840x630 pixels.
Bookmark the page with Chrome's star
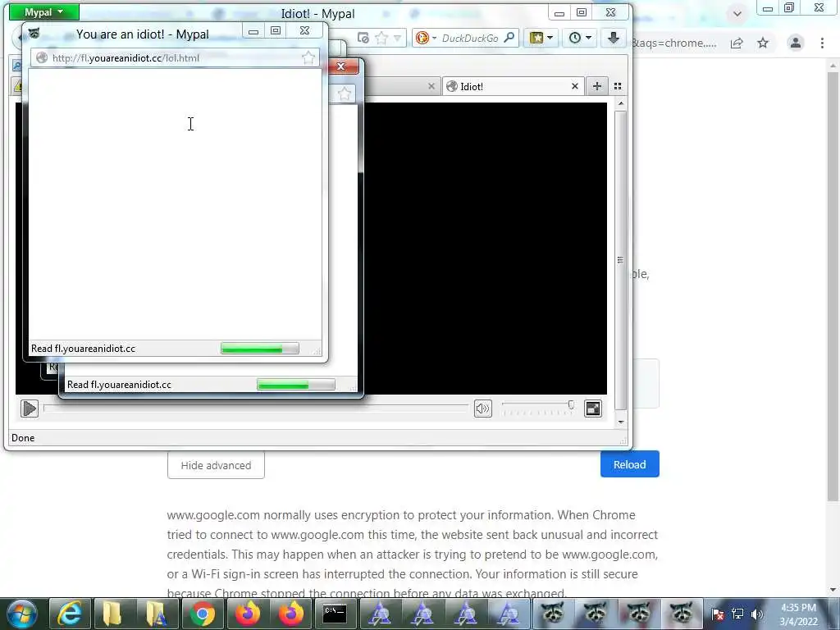763,43
